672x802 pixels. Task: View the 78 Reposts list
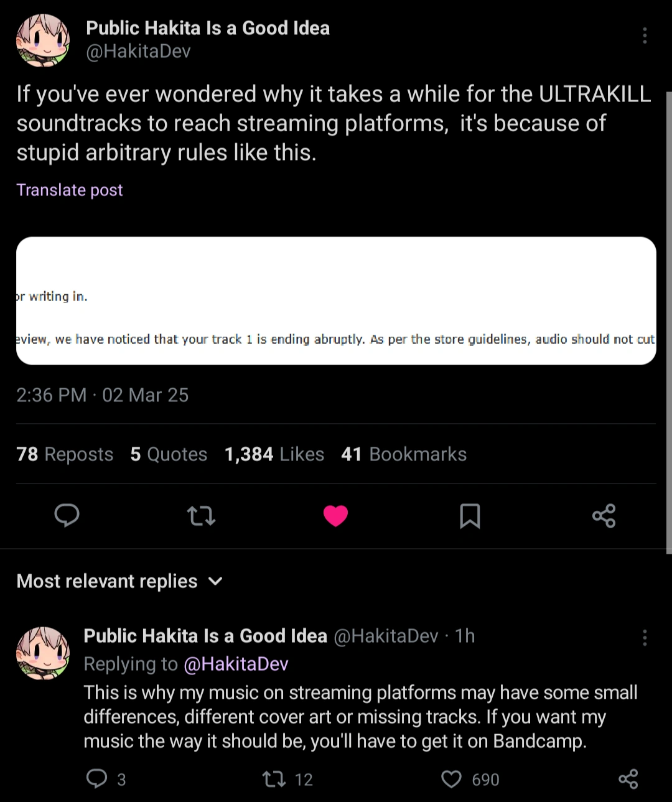64,454
